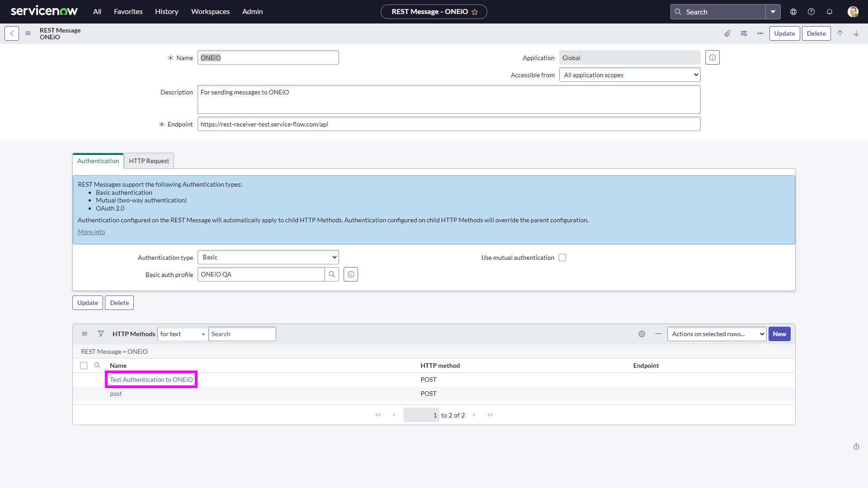Open the globe scope picker icon
The width and height of the screenshot is (868, 488).
793,12
